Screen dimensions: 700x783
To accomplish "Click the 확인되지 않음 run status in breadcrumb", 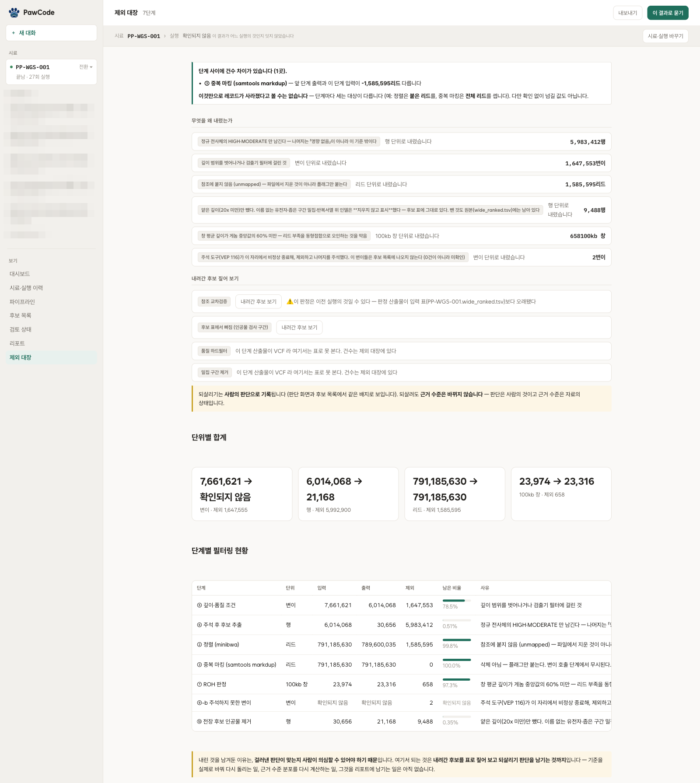I will [x=196, y=36].
